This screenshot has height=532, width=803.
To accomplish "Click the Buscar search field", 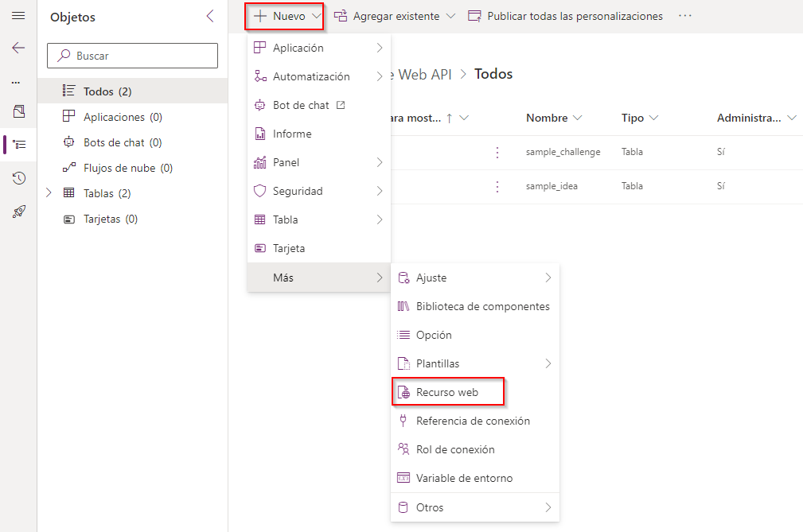I will (x=133, y=56).
